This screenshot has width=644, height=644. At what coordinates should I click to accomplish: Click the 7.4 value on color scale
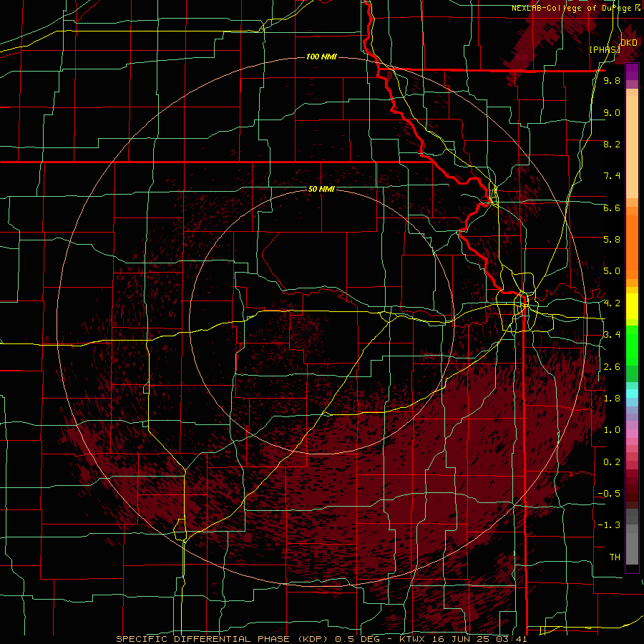coord(612,176)
